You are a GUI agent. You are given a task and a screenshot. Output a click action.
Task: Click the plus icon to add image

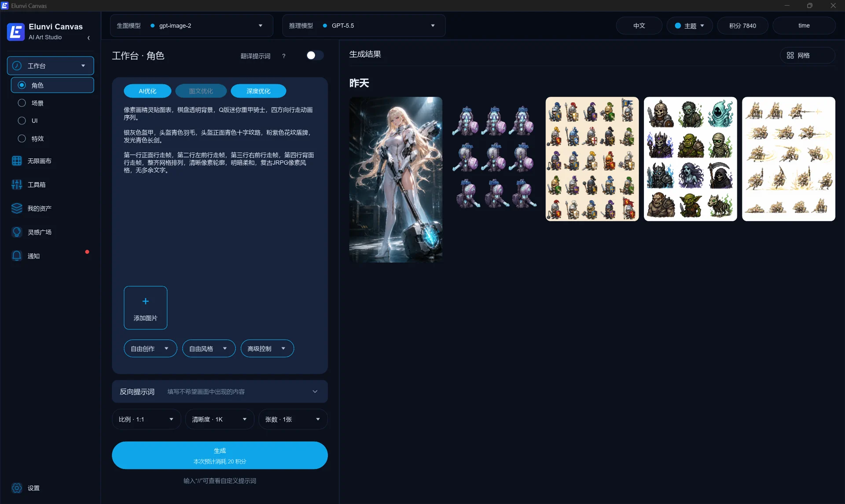pos(146,301)
